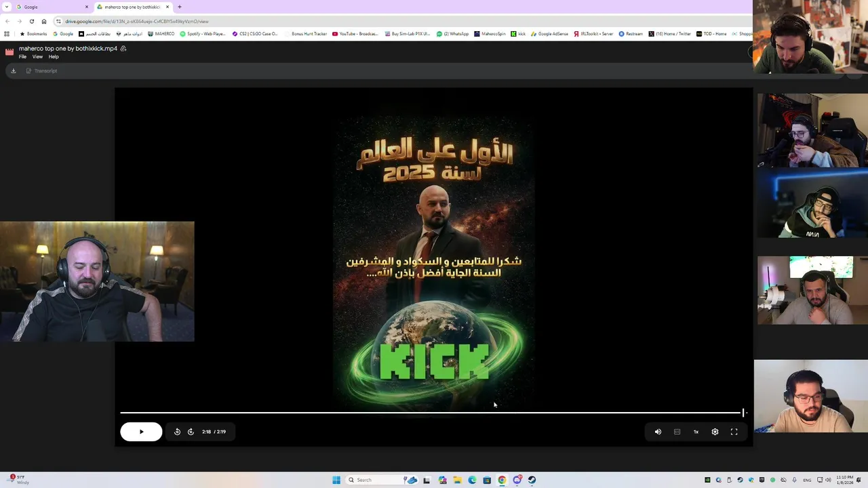Open a new browser tab
The height and width of the screenshot is (488, 868).
pyautogui.click(x=180, y=7)
